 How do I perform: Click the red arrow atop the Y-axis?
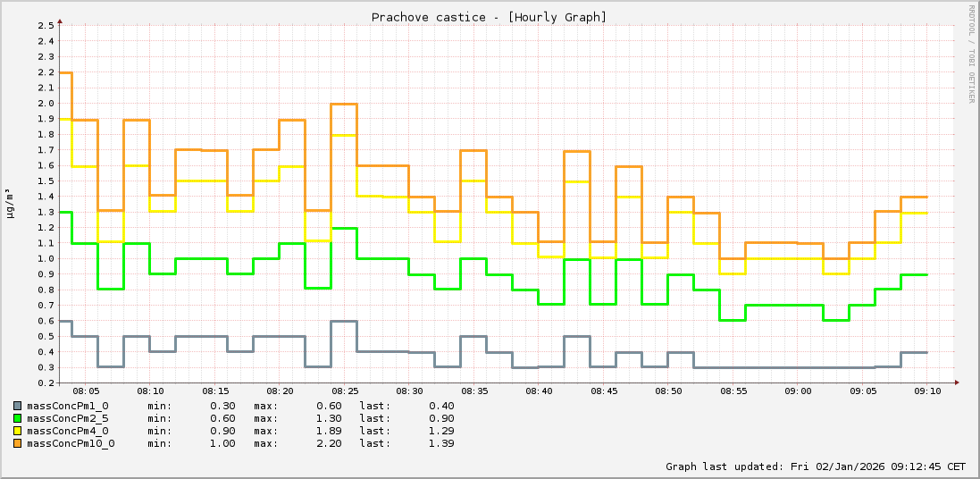[x=59, y=18]
